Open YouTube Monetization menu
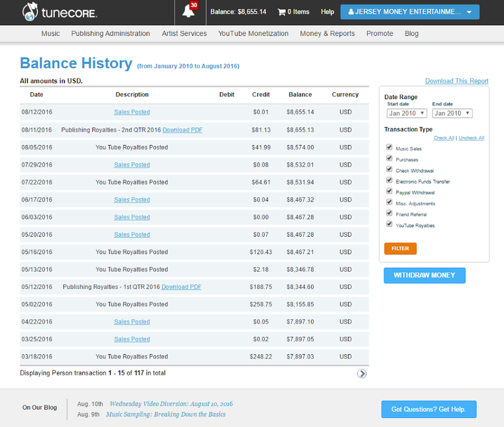This screenshot has width=504, height=427. coord(253,33)
